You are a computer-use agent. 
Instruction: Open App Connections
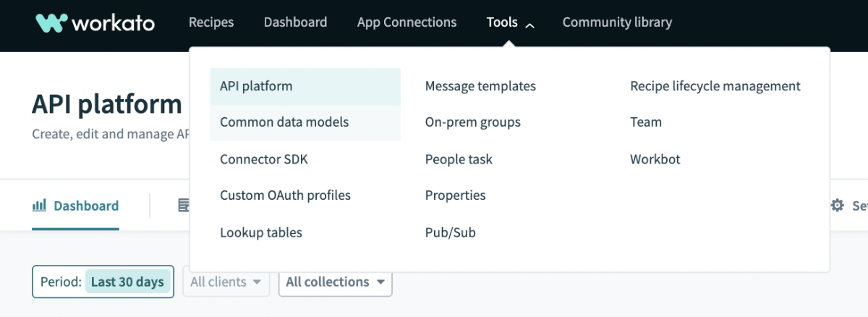pyautogui.click(x=407, y=22)
